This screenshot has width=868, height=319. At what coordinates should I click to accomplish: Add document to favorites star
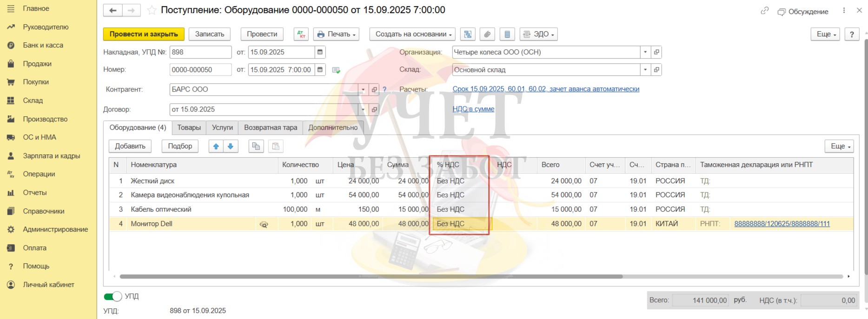(152, 10)
